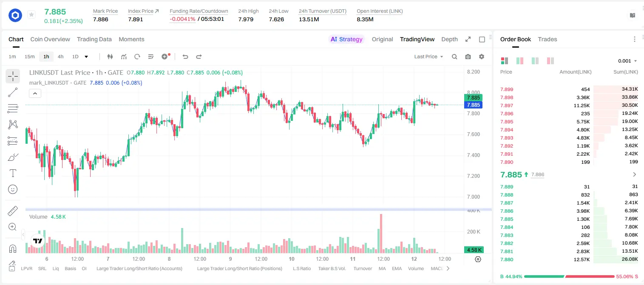The height and width of the screenshot is (285, 644).
Task: Switch chart view to Depth
Action: [449, 39]
